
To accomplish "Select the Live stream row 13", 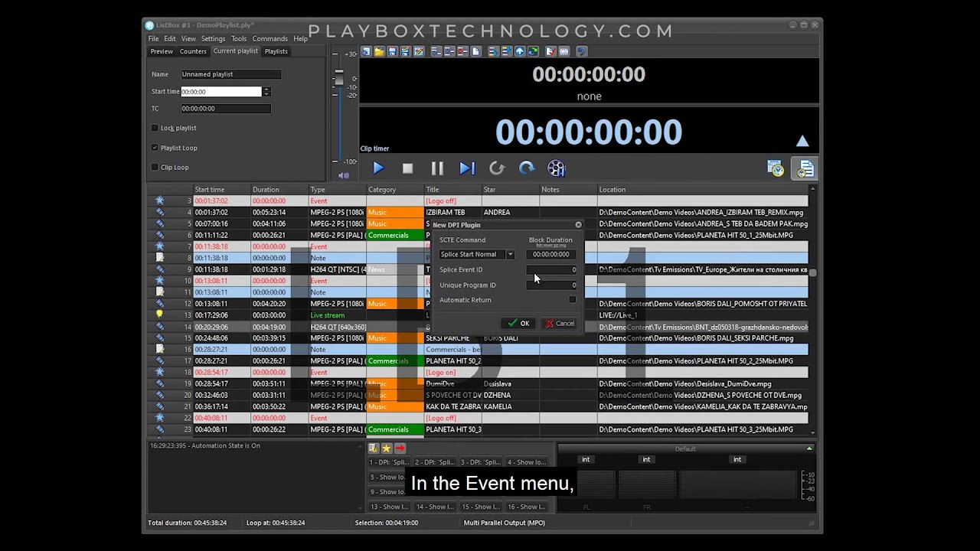I will coord(478,315).
